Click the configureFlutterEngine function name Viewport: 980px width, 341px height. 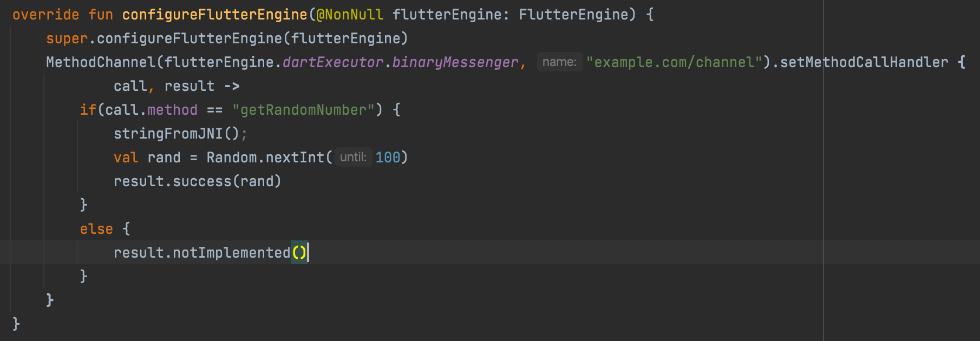click(214, 15)
